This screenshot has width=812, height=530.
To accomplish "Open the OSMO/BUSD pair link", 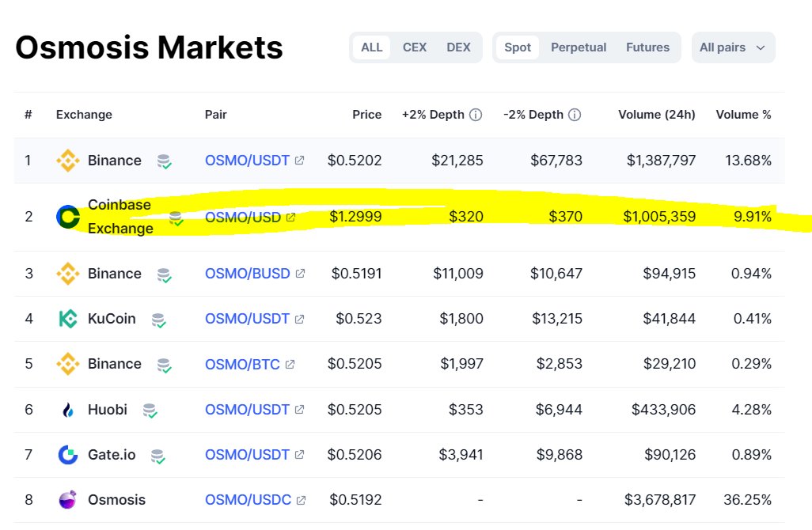I will (x=246, y=273).
